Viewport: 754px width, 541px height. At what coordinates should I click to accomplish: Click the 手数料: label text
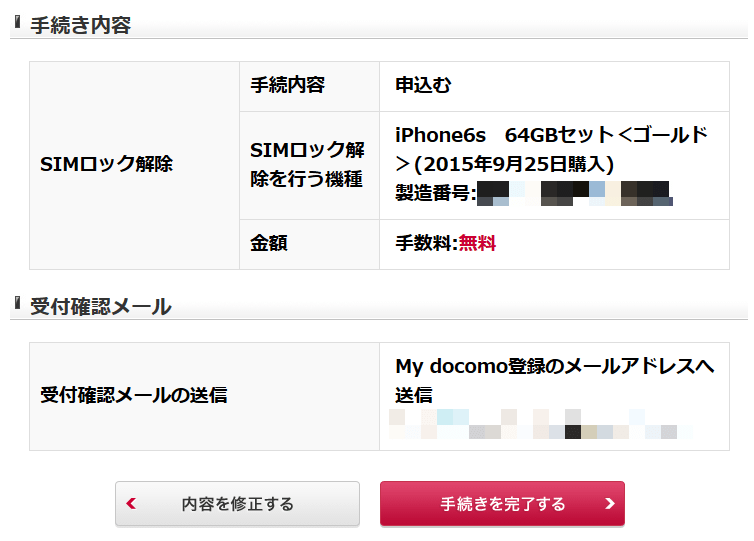click(x=427, y=243)
